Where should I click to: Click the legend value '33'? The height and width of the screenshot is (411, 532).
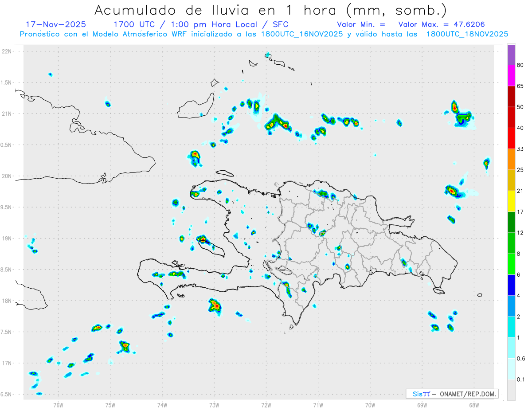coord(520,149)
